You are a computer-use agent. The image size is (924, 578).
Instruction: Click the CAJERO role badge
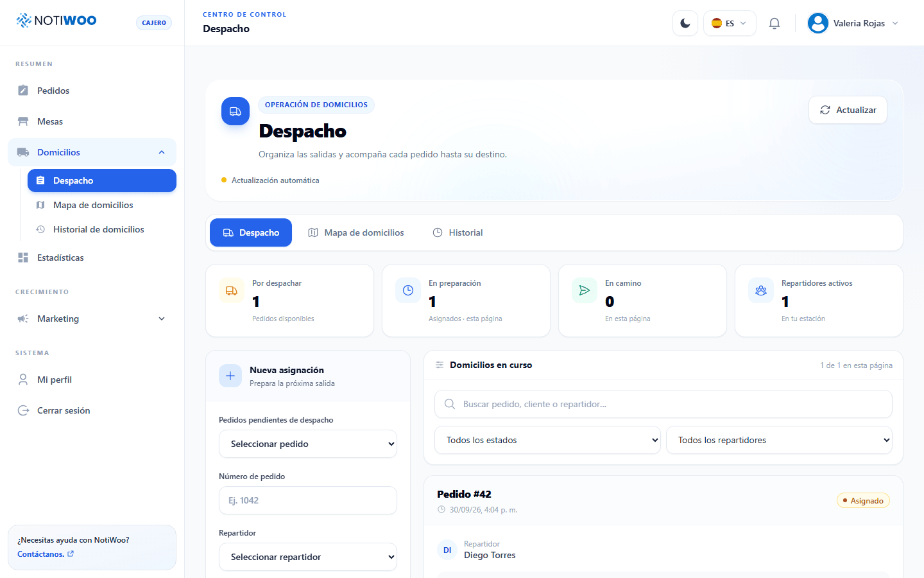[x=154, y=22]
